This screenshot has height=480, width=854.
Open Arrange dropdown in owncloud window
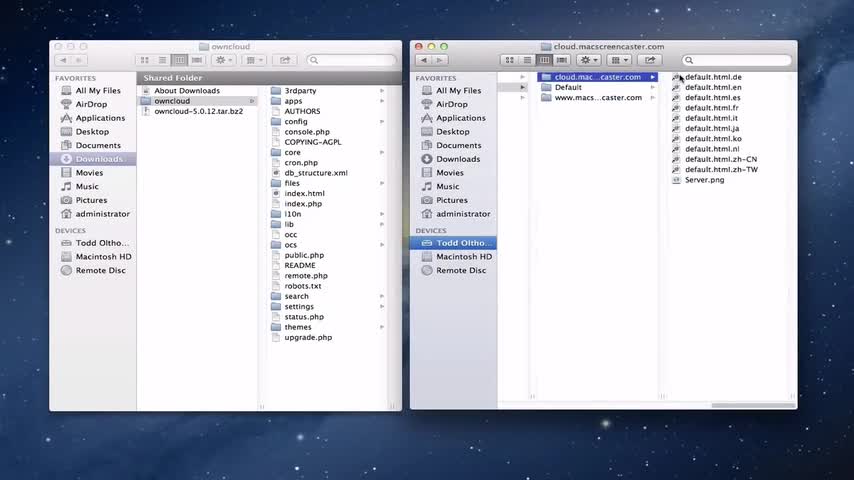click(x=254, y=60)
